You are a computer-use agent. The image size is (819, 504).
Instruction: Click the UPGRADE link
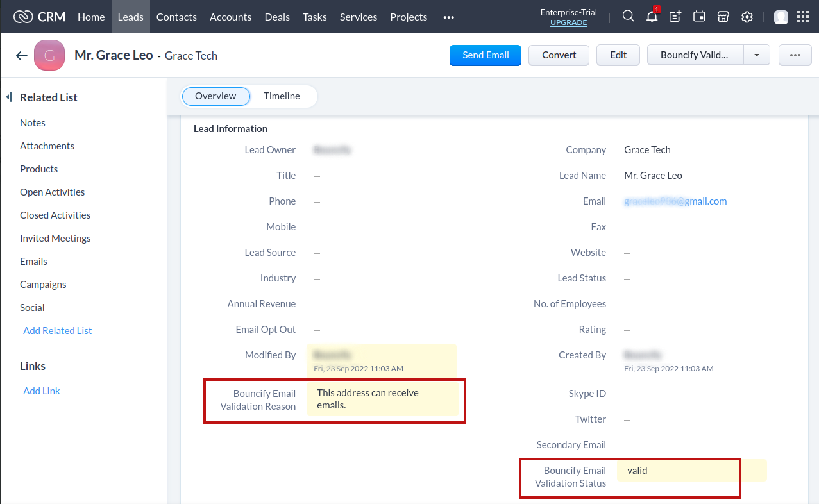(568, 22)
